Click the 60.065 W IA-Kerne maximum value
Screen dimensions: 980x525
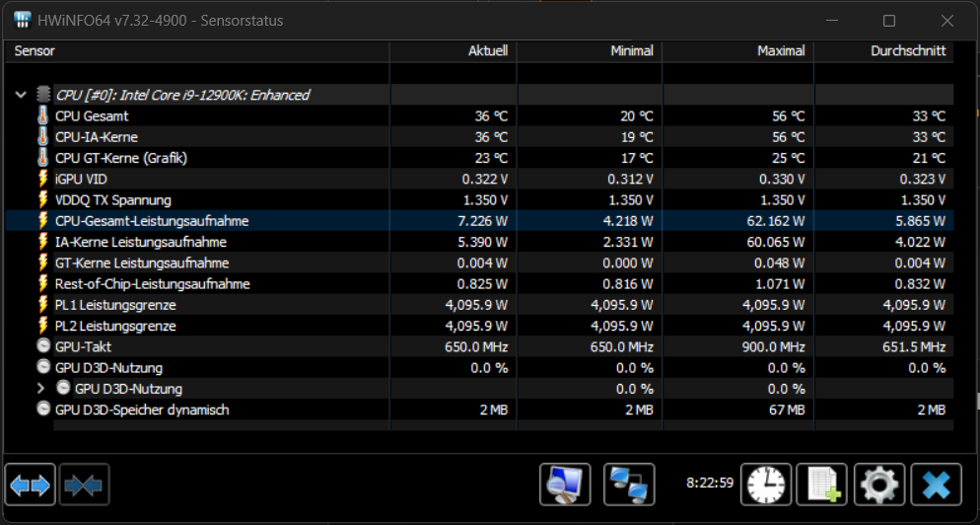point(776,242)
